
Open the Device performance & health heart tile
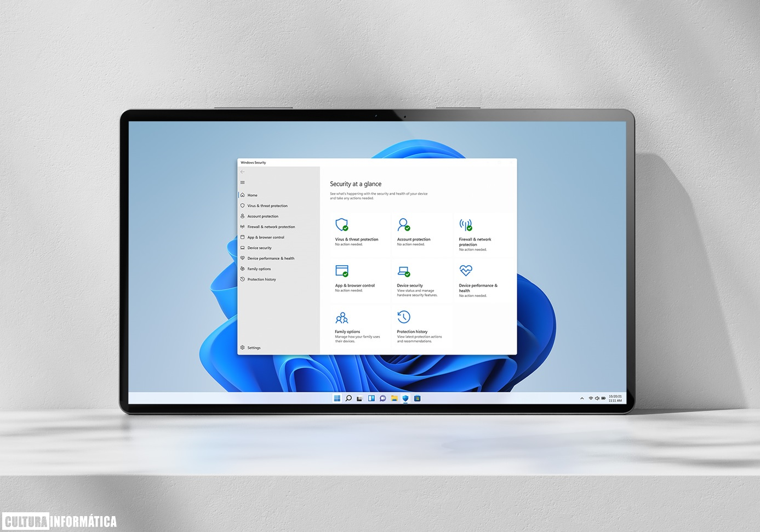[483, 279]
